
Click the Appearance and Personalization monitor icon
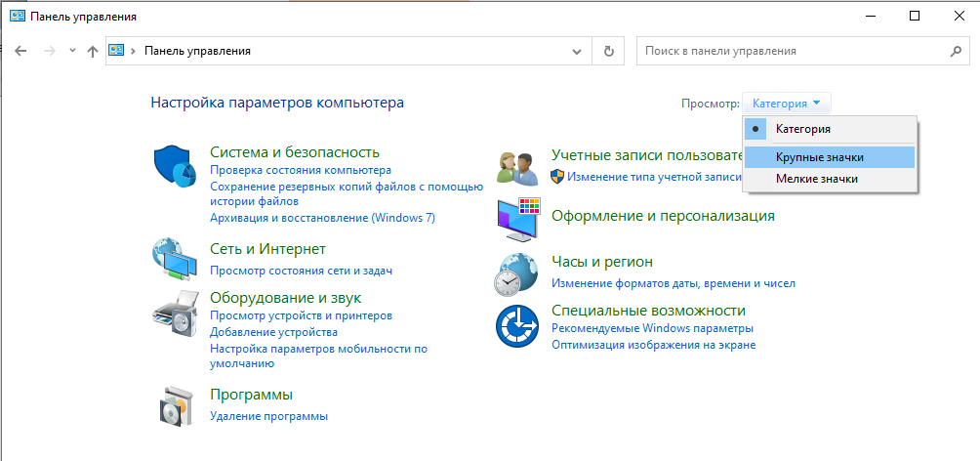coord(517,222)
